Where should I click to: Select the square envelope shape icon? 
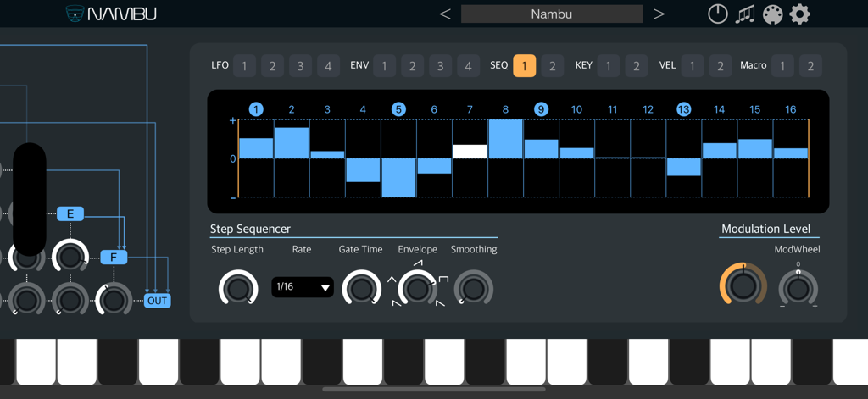point(443,279)
